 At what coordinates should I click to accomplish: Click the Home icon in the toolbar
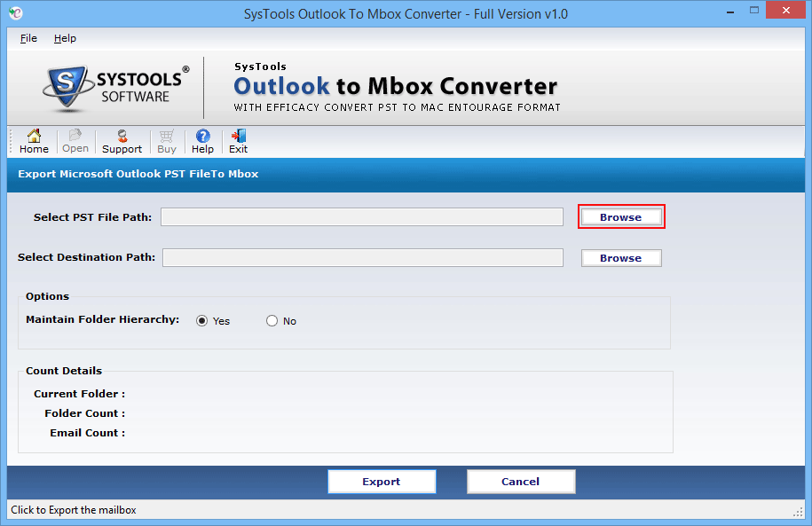[32, 141]
